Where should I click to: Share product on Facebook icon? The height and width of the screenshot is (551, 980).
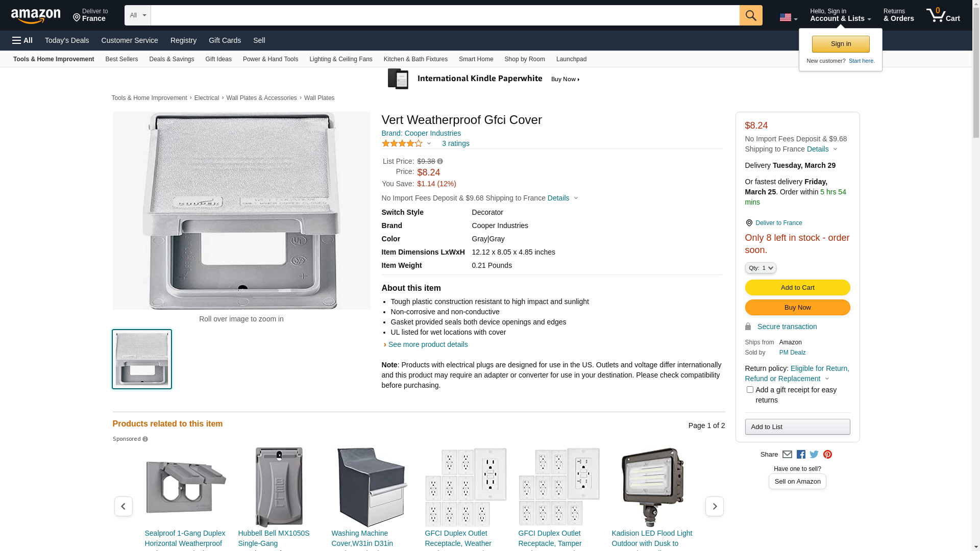coord(801,455)
